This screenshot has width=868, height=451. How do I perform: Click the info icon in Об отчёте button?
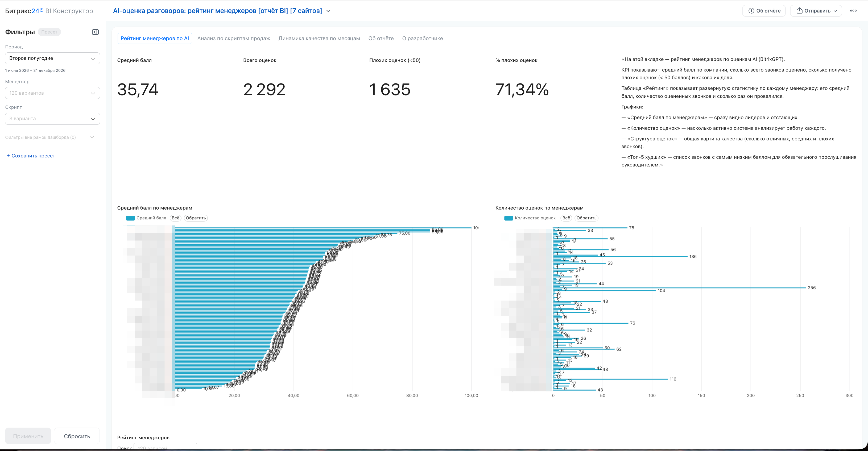(751, 11)
